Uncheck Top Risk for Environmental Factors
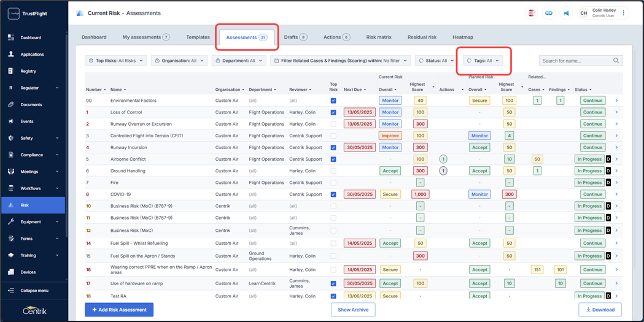The height and width of the screenshot is (322, 644). pyautogui.click(x=333, y=101)
